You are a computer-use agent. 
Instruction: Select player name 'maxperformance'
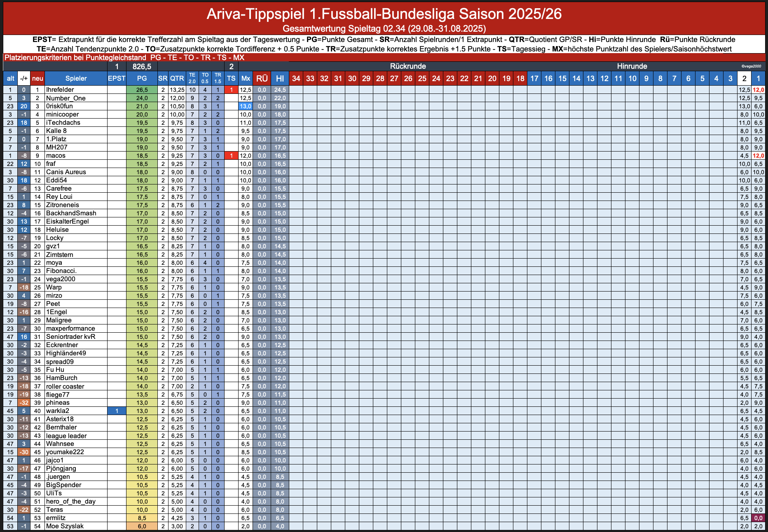[70, 329]
